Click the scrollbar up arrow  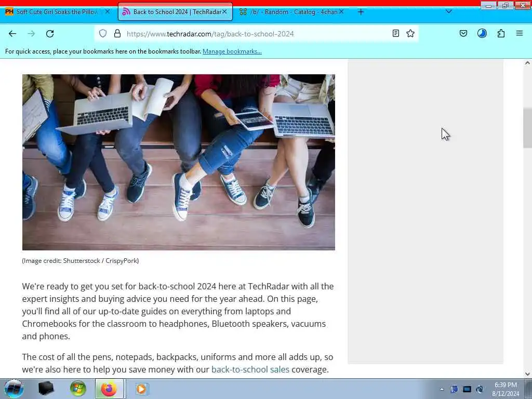tap(527, 63)
